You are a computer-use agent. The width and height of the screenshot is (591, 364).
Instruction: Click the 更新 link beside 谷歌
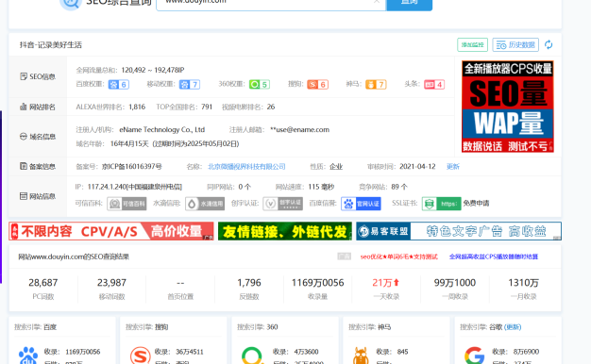(513, 327)
